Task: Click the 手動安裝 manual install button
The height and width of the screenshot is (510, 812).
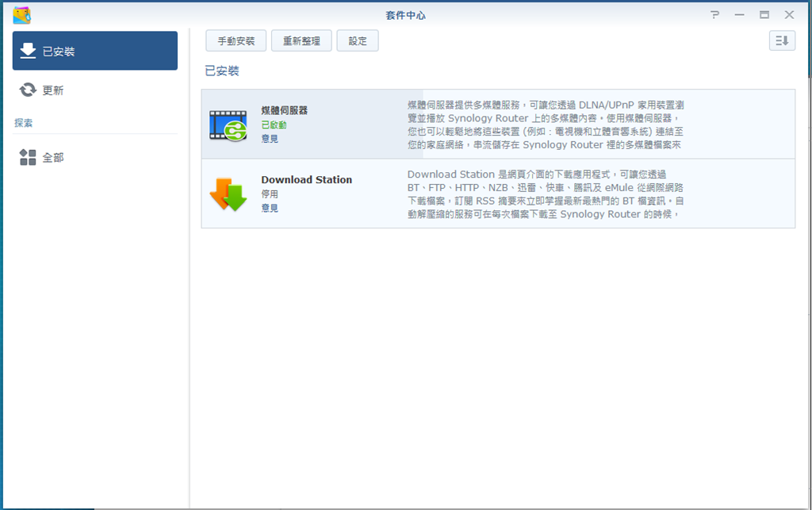Action: click(236, 41)
